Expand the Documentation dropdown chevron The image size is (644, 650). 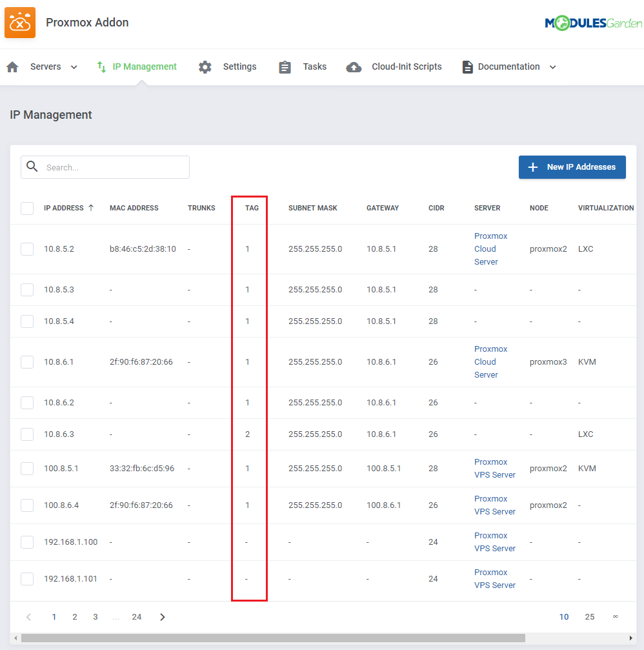[x=552, y=67]
